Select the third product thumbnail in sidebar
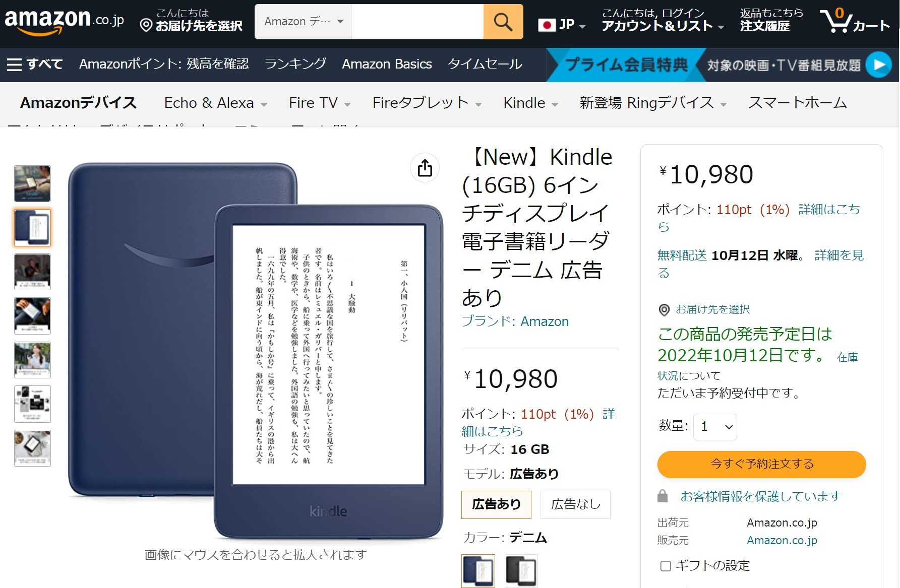The width and height of the screenshot is (900, 588). (x=32, y=272)
